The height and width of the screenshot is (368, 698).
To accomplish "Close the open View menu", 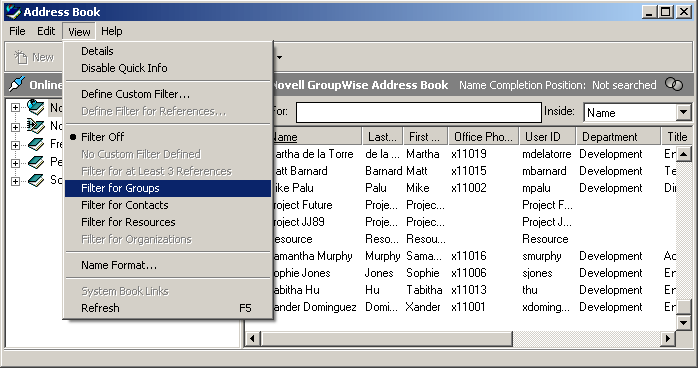I will point(79,32).
